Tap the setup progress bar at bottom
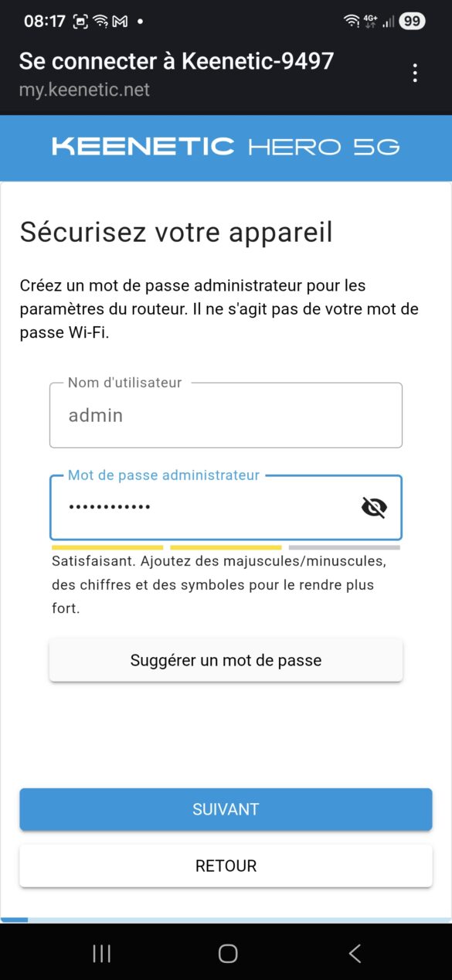 (226, 920)
